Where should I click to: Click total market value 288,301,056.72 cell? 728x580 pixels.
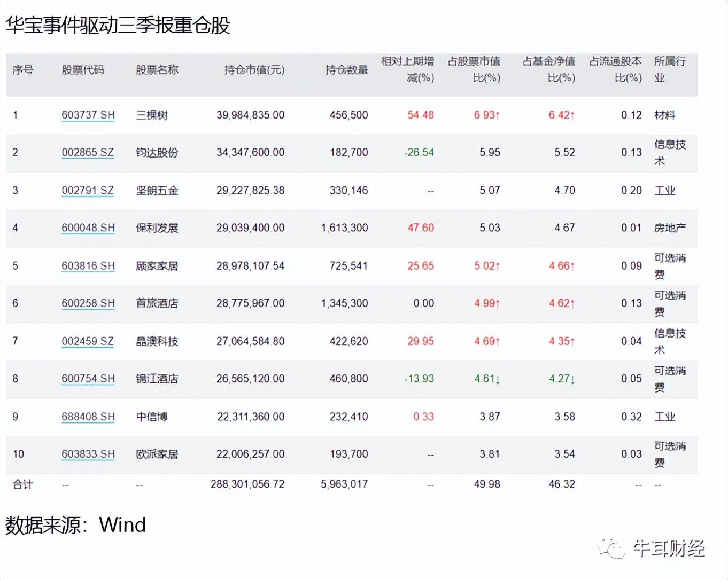pos(247,484)
